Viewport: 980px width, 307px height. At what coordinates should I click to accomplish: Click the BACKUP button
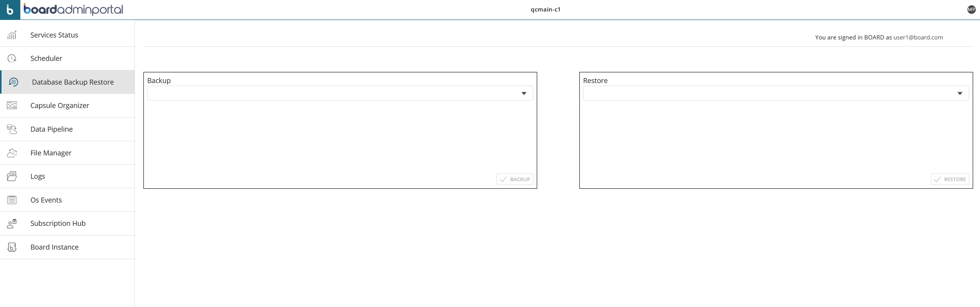point(515,179)
